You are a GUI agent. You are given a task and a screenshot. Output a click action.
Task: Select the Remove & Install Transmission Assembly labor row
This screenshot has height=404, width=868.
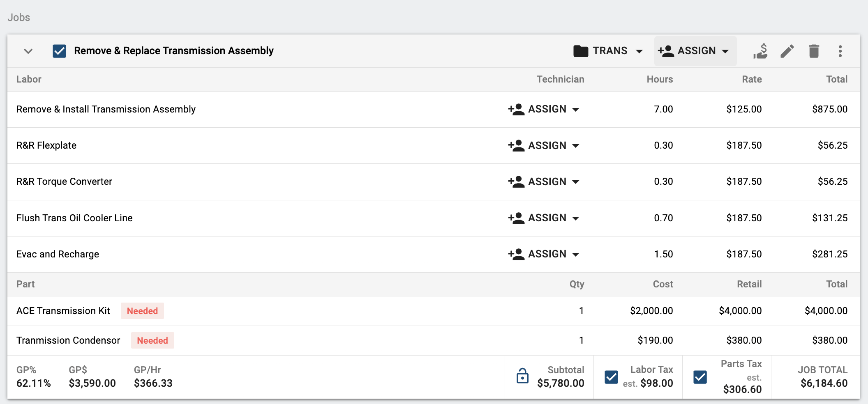pyautogui.click(x=434, y=109)
